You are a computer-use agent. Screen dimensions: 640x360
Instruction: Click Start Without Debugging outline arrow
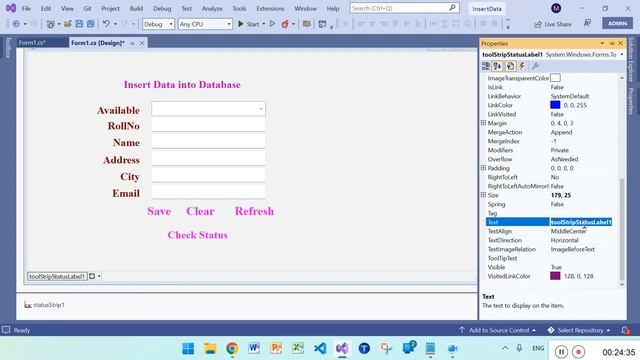(273, 24)
